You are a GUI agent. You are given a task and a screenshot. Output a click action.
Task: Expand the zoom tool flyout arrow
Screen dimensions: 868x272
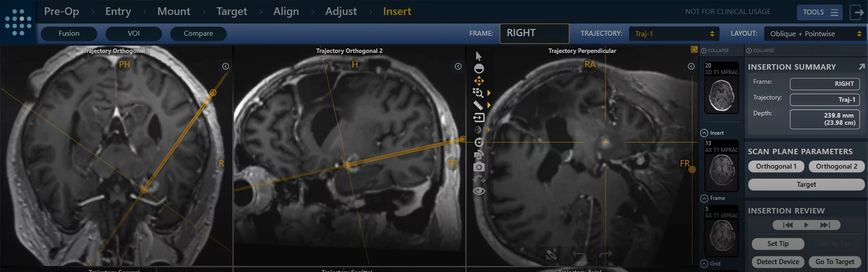(489, 93)
